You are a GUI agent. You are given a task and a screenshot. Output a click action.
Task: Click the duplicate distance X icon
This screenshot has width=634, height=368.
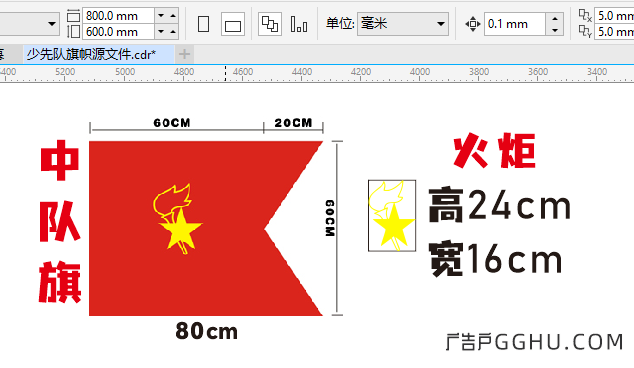(585, 15)
